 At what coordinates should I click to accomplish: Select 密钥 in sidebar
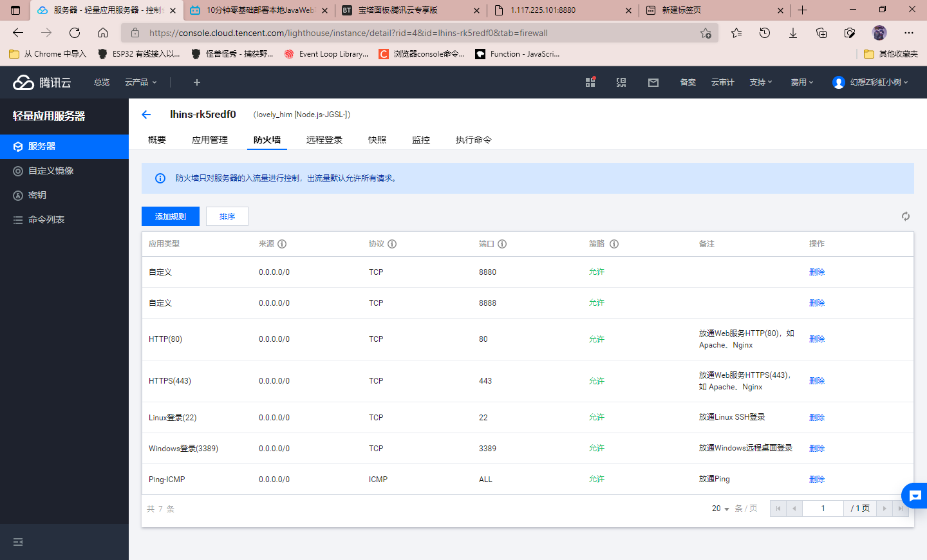[x=64, y=195]
